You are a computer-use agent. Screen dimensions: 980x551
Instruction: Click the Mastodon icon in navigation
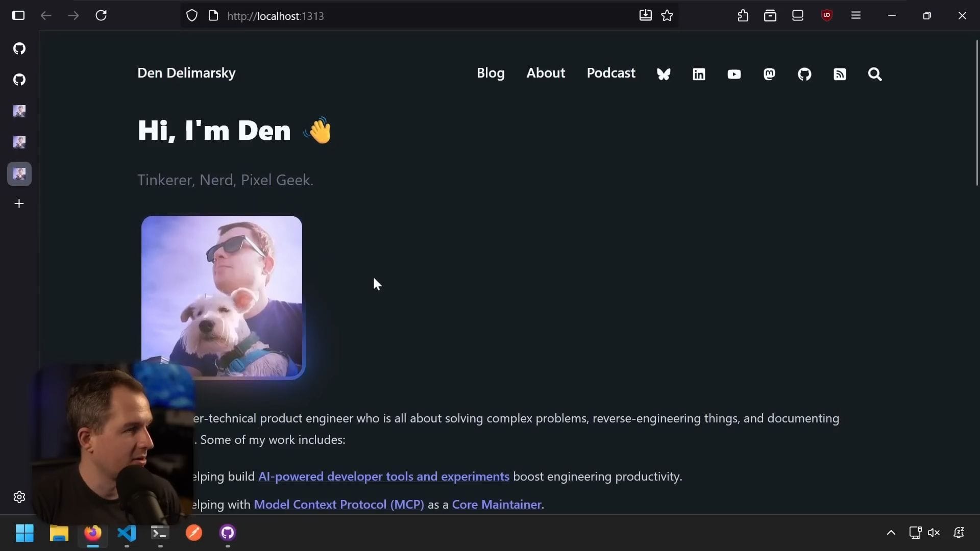[769, 74]
